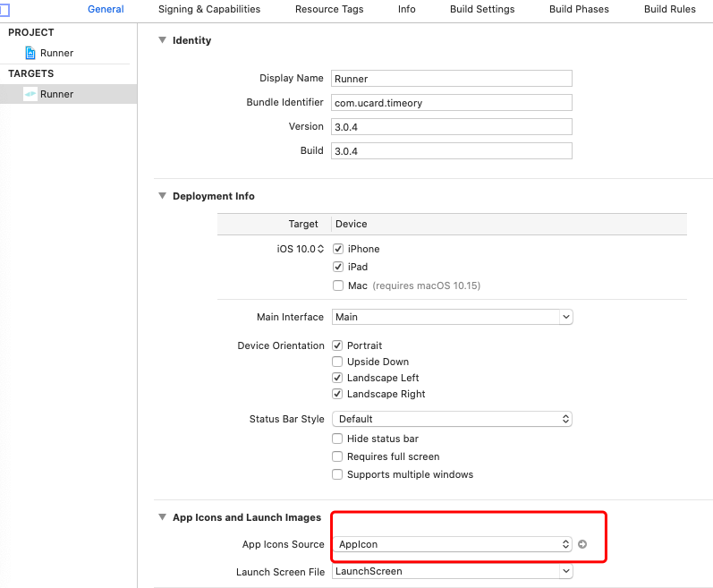Open the Launch Screen File combo arrow
Screen dimensions: 713x588
(565, 571)
